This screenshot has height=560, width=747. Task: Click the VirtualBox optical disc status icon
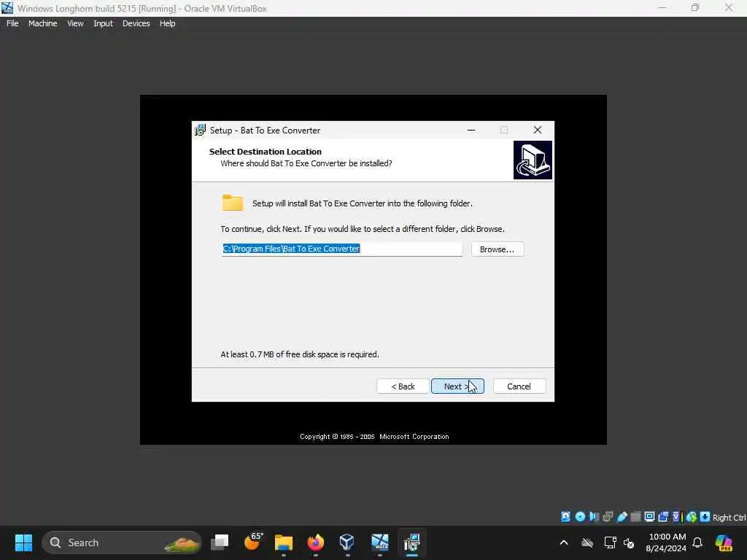pos(580,517)
